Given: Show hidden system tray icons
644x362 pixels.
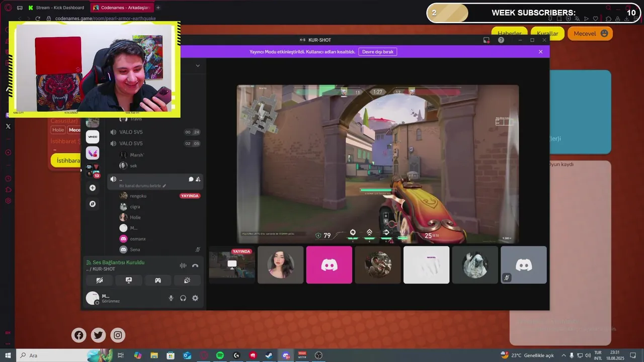Looking at the screenshot, I should (563, 355).
